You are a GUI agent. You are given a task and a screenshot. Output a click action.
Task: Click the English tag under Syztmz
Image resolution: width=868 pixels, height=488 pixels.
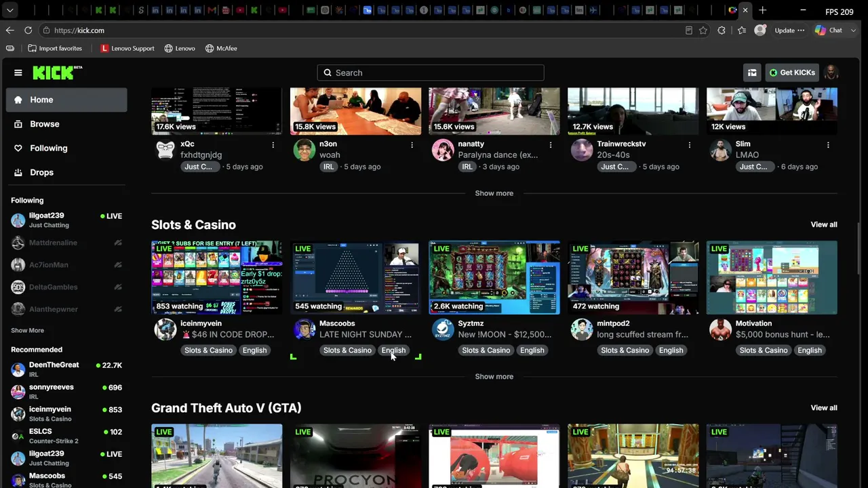coord(532,350)
